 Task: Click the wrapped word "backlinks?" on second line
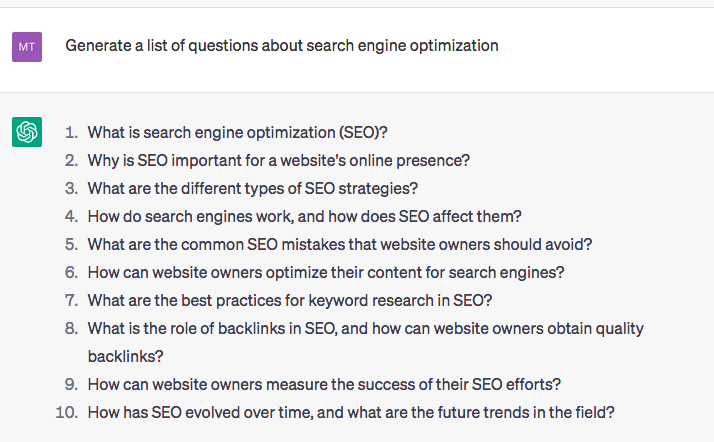coord(125,356)
